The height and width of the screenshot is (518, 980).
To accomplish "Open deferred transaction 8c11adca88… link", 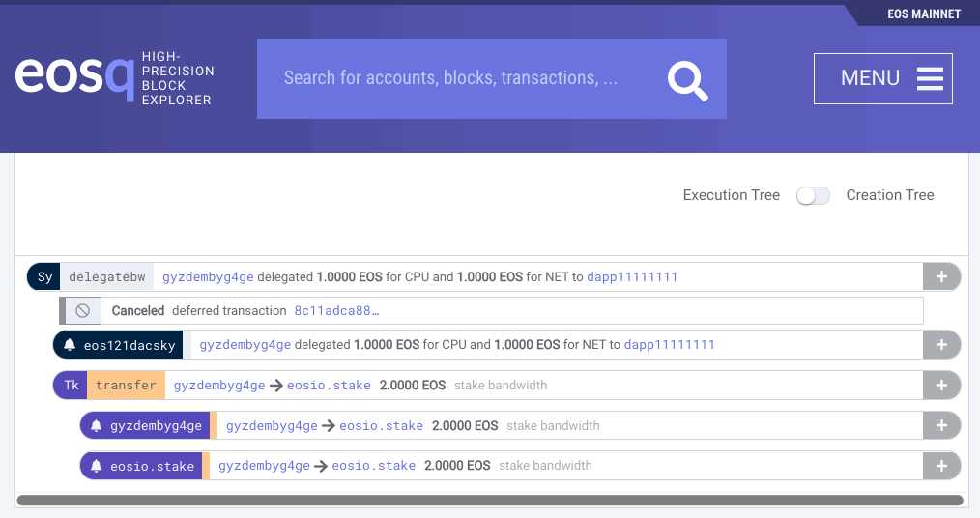I will [x=336, y=310].
